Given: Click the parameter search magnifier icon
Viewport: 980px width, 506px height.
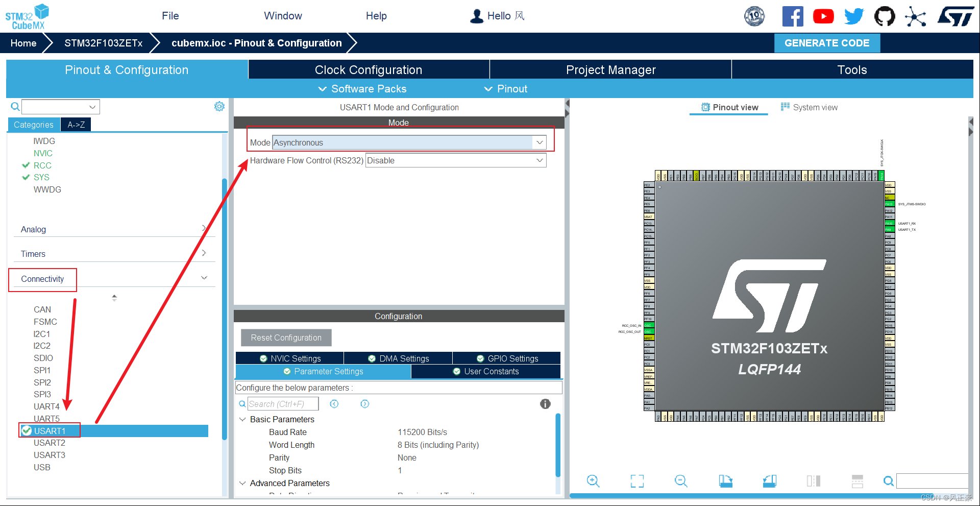Looking at the screenshot, I should pyautogui.click(x=242, y=404).
